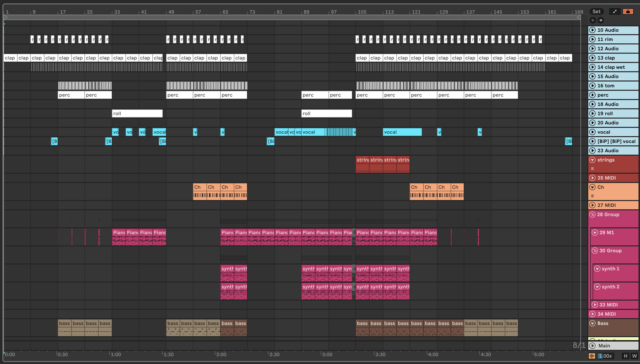Click bar 105 on the beat ruler

click(x=362, y=12)
